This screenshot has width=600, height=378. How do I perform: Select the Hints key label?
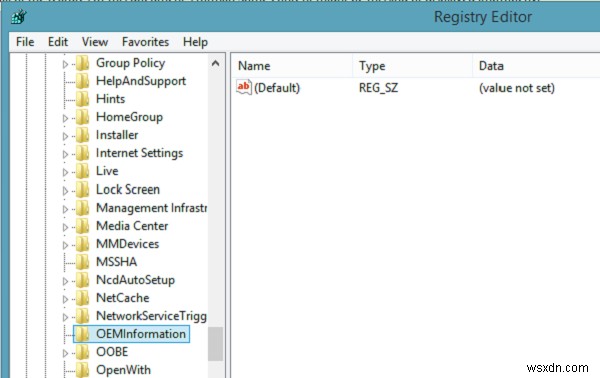(110, 99)
